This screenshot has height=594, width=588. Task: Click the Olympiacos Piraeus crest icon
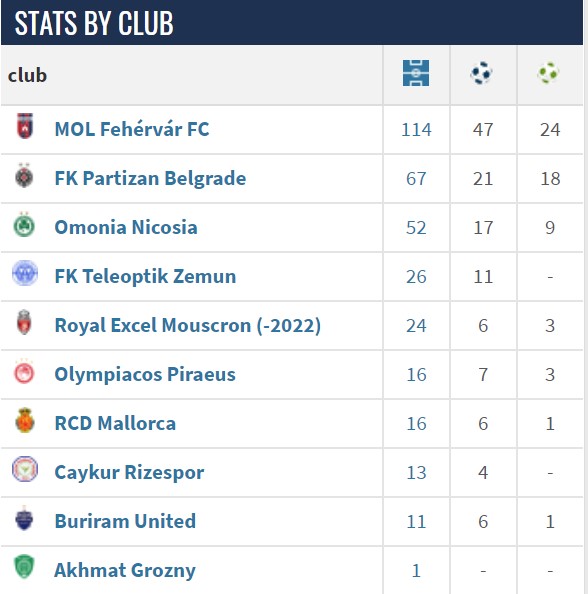pos(24,371)
